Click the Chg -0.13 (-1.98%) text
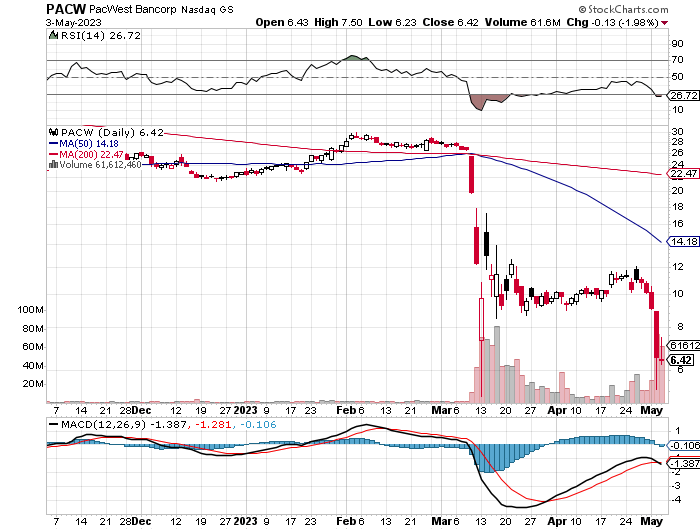 612,22
